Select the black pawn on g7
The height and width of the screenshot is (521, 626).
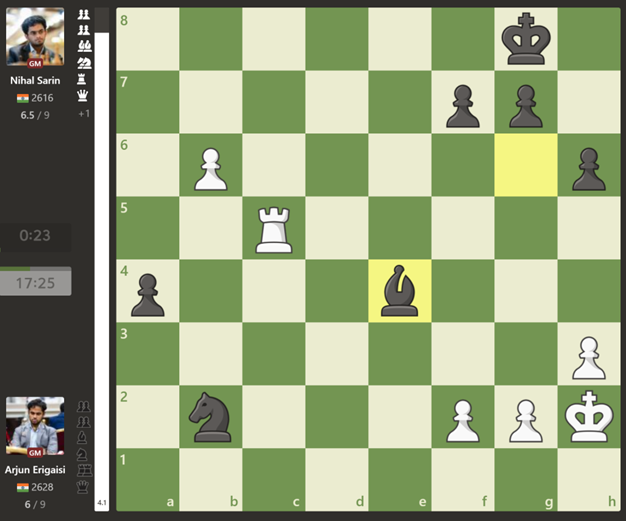pyautogui.click(x=526, y=106)
